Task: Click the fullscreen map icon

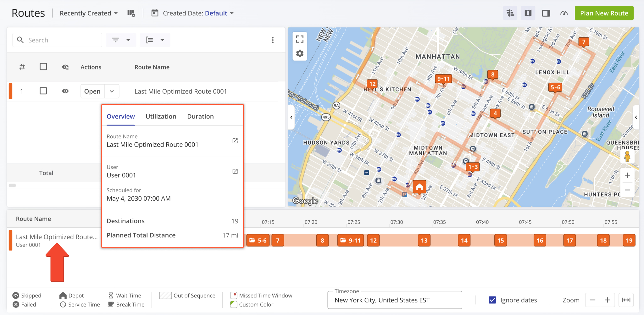Action: (x=300, y=38)
